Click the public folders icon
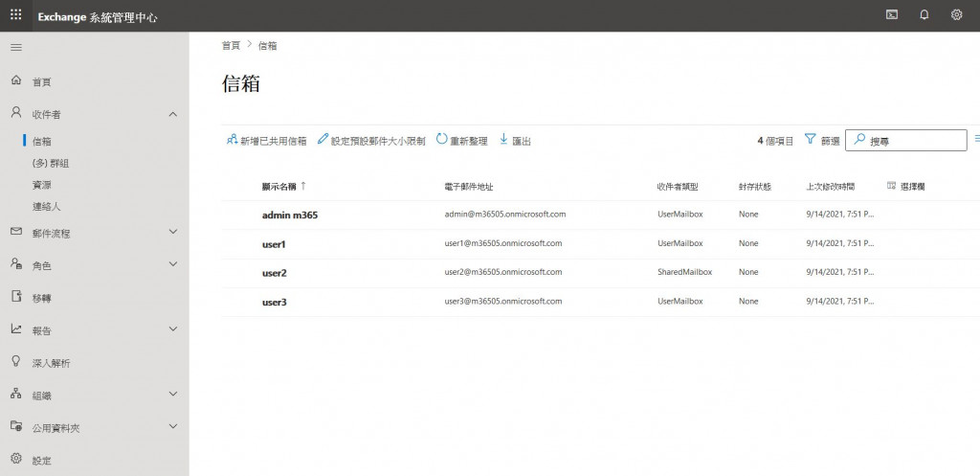This screenshot has height=476, width=980. point(16,426)
